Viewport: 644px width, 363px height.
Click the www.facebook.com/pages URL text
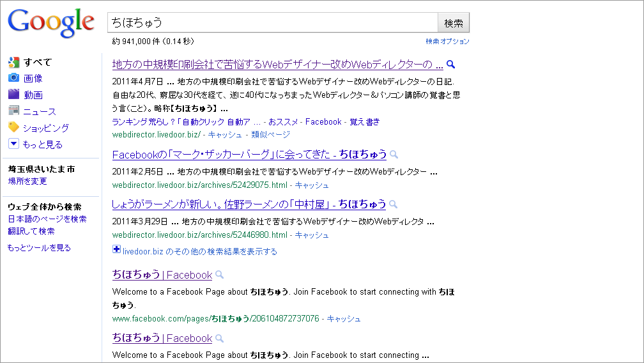click(x=216, y=319)
